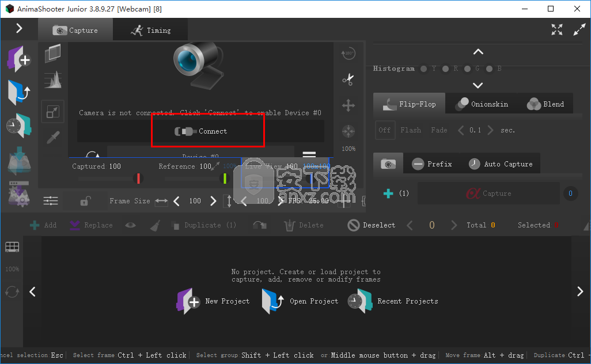Image resolution: width=591 pixels, height=364 pixels.
Task: Toggle the Flip-Flop Off button
Action: click(x=384, y=130)
